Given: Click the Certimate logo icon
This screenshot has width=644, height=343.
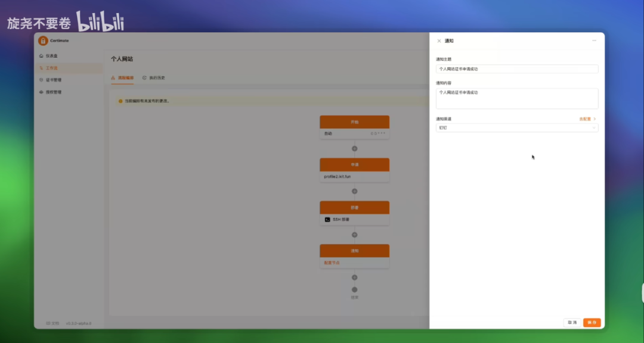Looking at the screenshot, I should pyautogui.click(x=43, y=40).
